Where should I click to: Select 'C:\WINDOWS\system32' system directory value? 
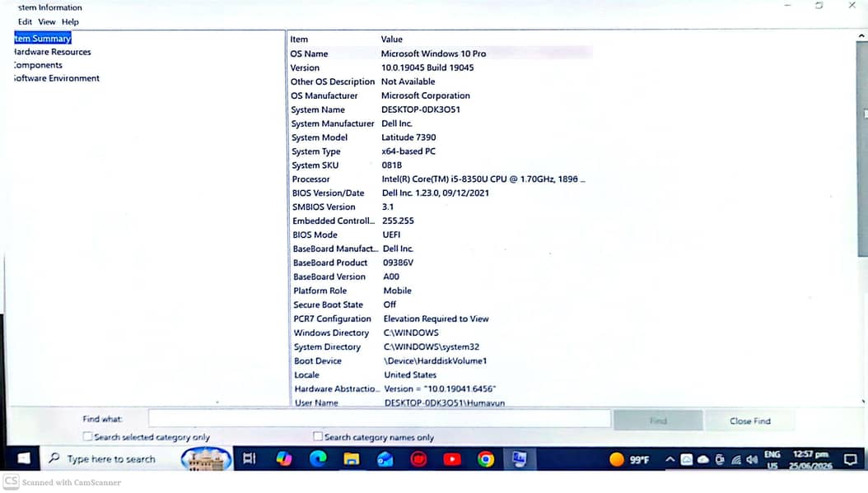coord(432,346)
